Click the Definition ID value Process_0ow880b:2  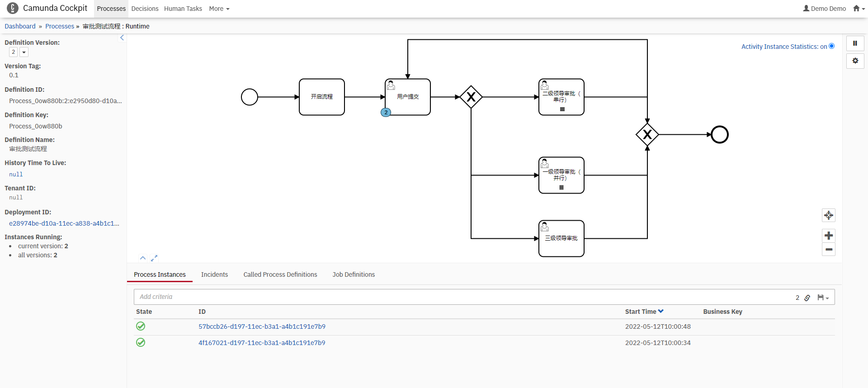(x=66, y=101)
